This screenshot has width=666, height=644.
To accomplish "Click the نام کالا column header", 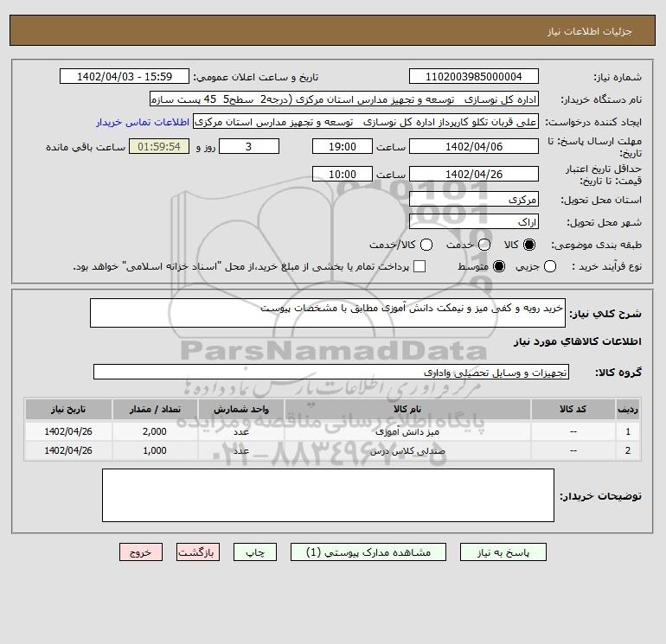I will 407,409.
